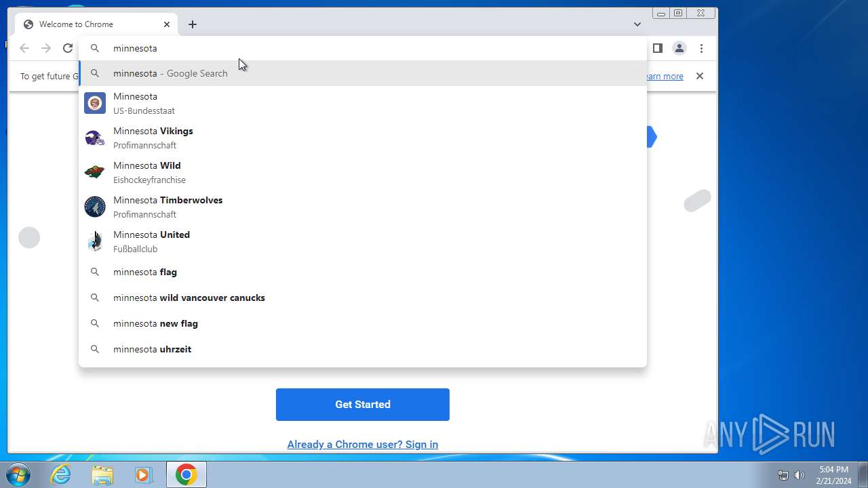Image resolution: width=868 pixels, height=488 pixels.
Task: Click search icon beside minnesota flag
Action: (95, 272)
